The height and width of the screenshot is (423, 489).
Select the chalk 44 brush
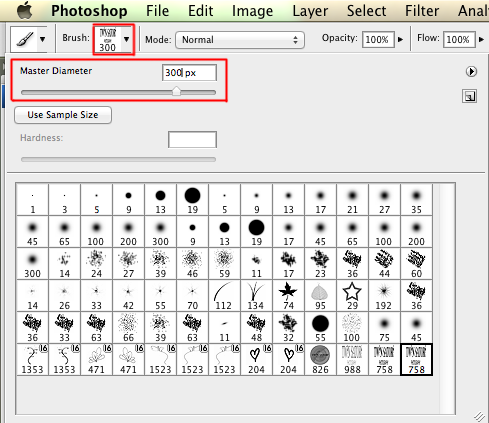pyautogui.click(x=384, y=263)
